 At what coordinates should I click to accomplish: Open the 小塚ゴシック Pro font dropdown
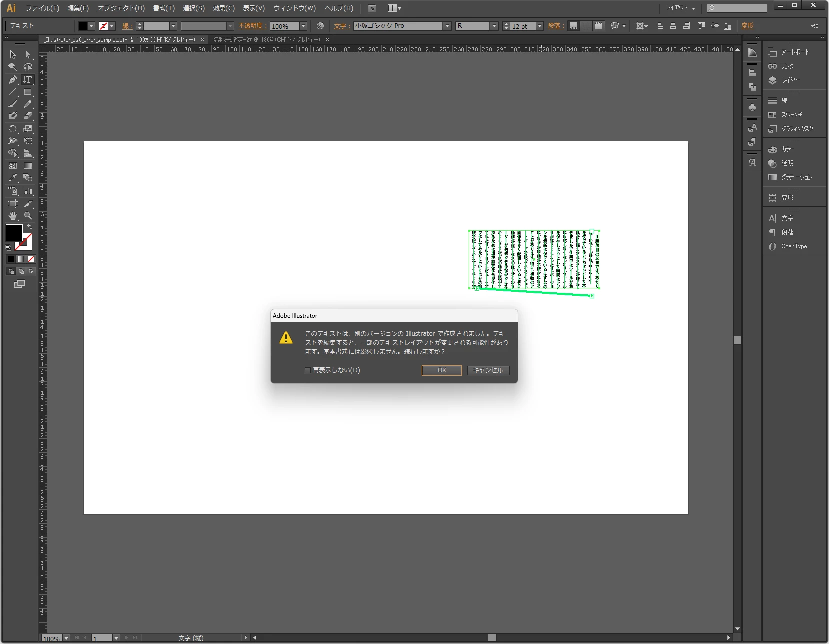click(x=447, y=26)
